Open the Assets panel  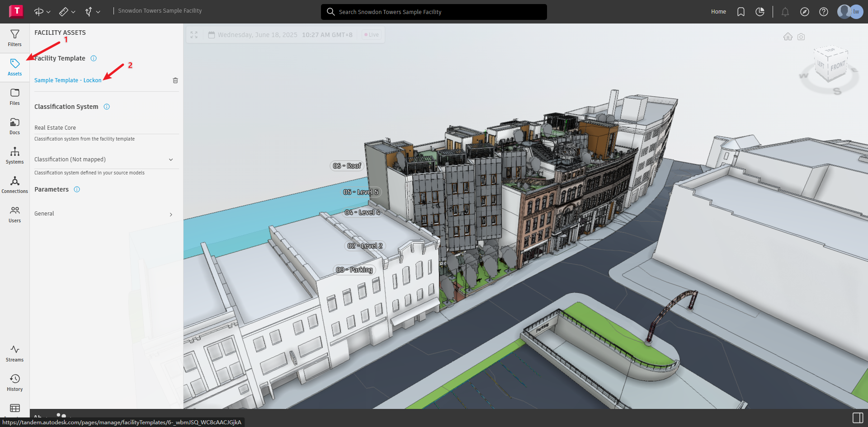14,67
